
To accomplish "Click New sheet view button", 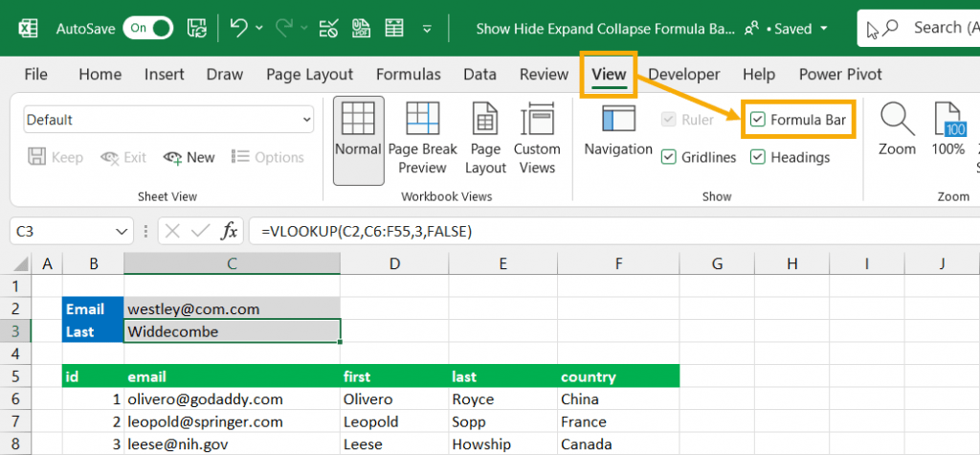I will pyautogui.click(x=189, y=157).
